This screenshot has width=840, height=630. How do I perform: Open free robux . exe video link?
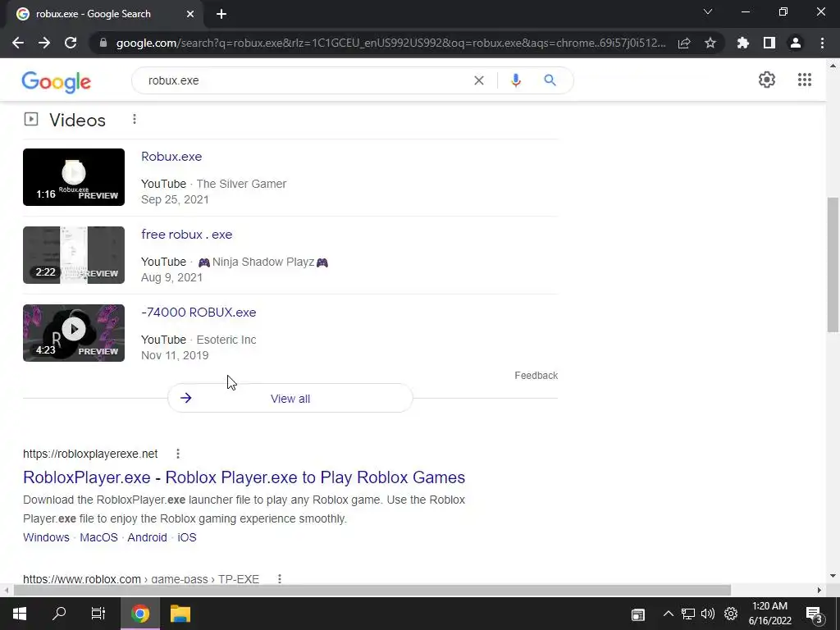pos(186,235)
